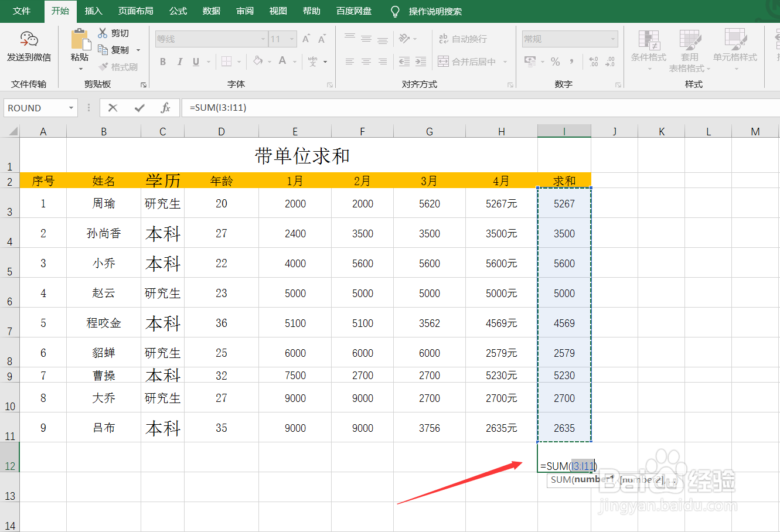
Task: Click the select-all corner triangle
Action: (x=12, y=132)
